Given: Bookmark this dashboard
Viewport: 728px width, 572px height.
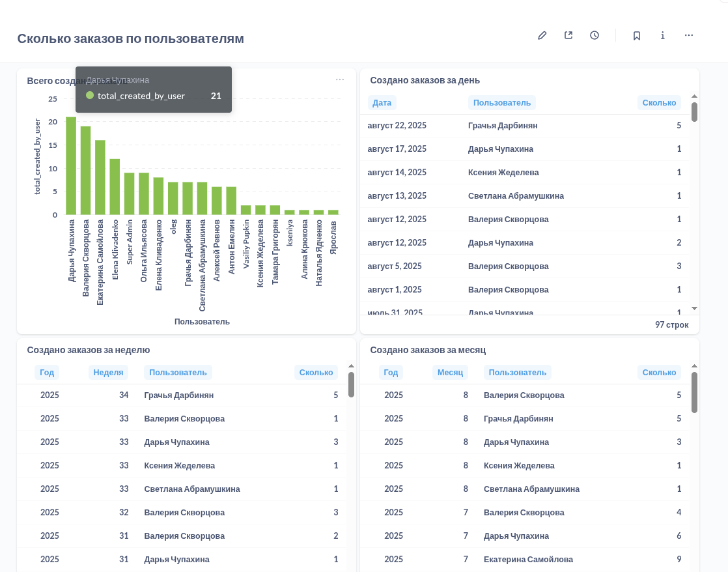Looking at the screenshot, I should pyautogui.click(x=637, y=35).
